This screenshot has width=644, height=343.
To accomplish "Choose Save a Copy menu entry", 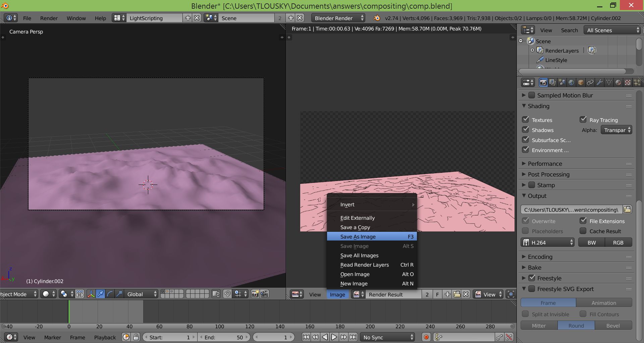I will click(372, 227).
